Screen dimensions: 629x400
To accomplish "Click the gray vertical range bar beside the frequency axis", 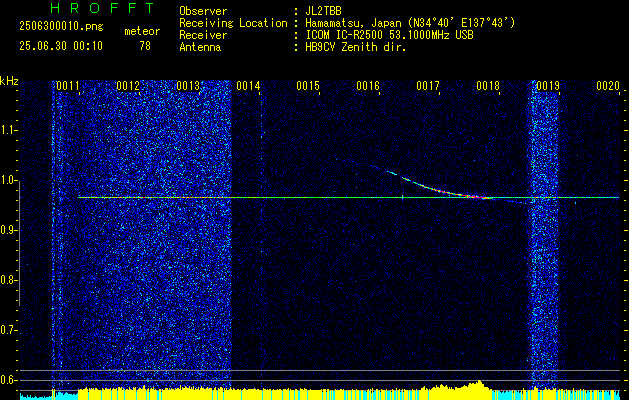I will click(x=19, y=243).
